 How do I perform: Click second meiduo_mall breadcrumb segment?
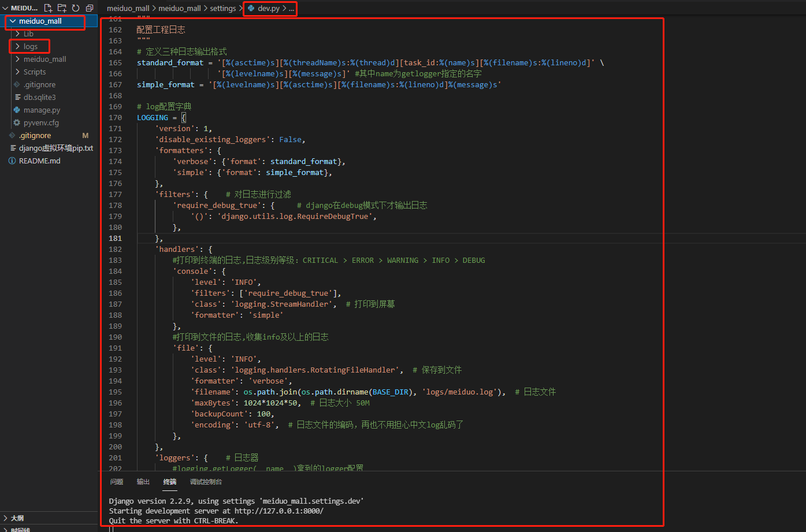pos(180,8)
